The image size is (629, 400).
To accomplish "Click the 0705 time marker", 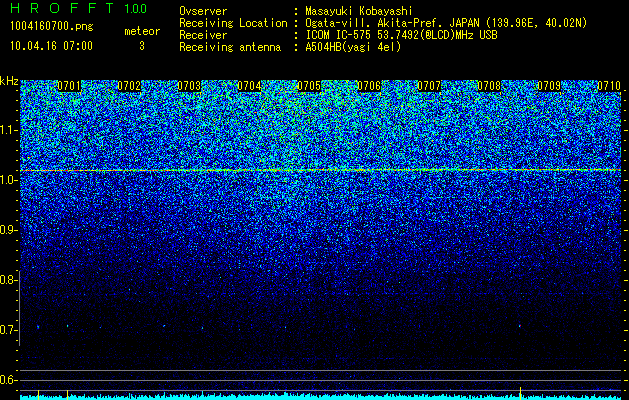I will click(x=309, y=86).
